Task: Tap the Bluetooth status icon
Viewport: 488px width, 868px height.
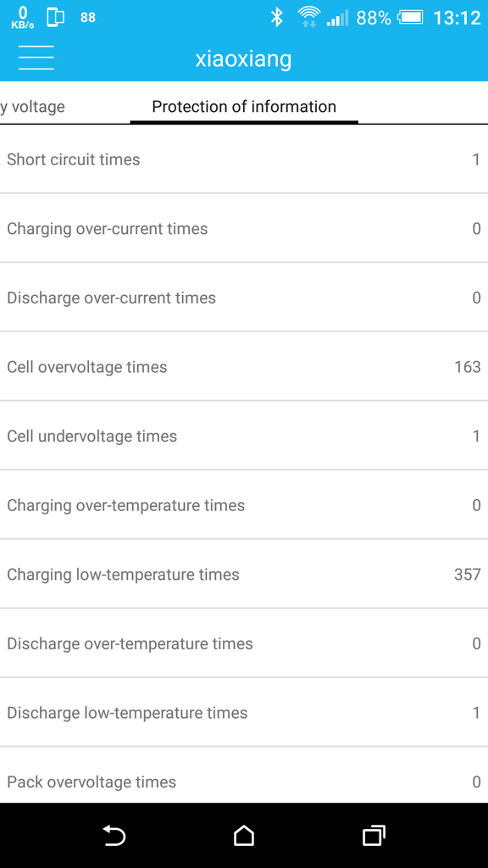Action: [x=277, y=18]
